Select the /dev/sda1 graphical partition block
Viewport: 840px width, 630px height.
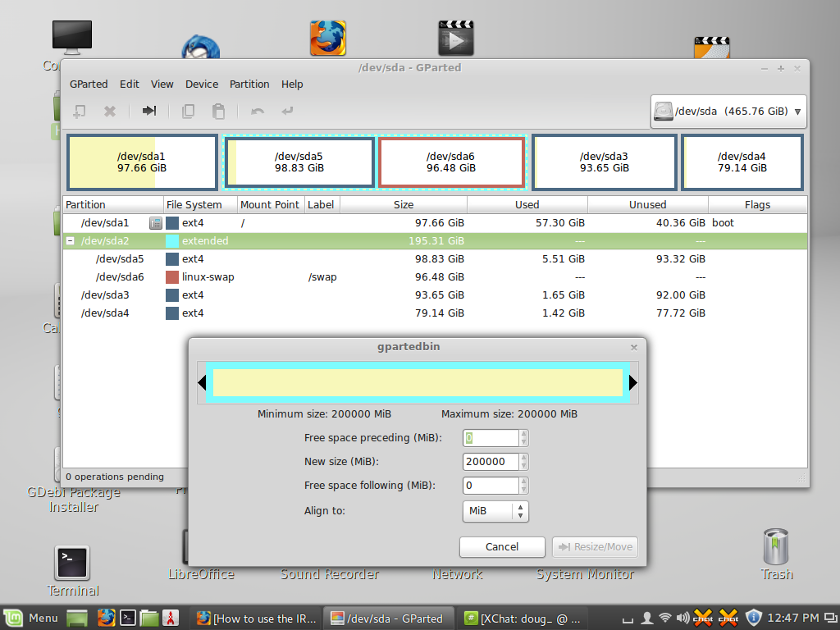(142, 162)
